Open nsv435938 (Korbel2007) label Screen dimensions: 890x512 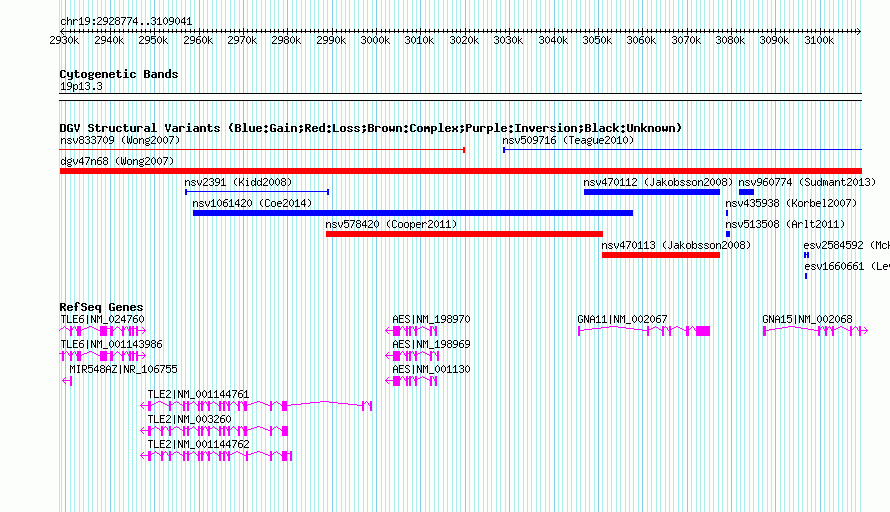(x=791, y=203)
